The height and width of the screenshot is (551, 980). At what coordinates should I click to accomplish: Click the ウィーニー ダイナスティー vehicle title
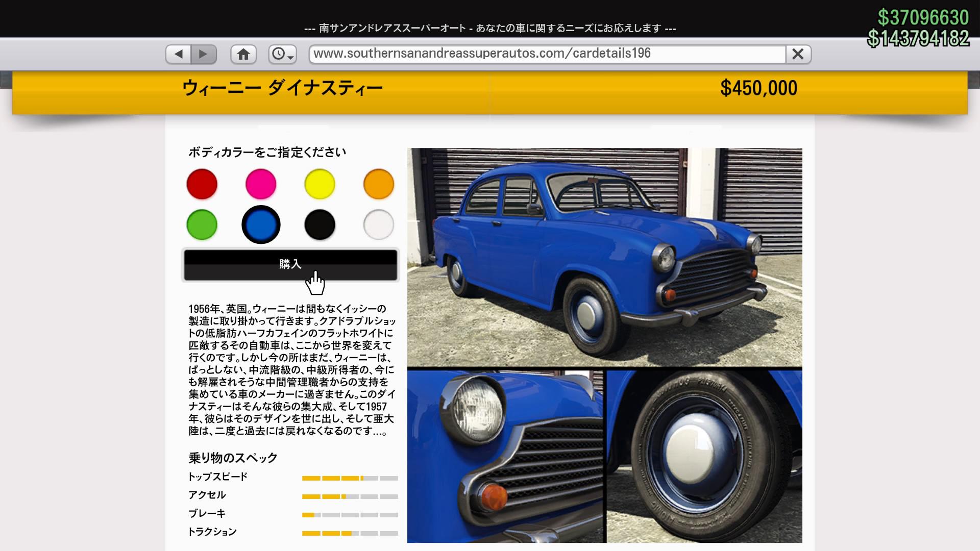(x=282, y=88)
